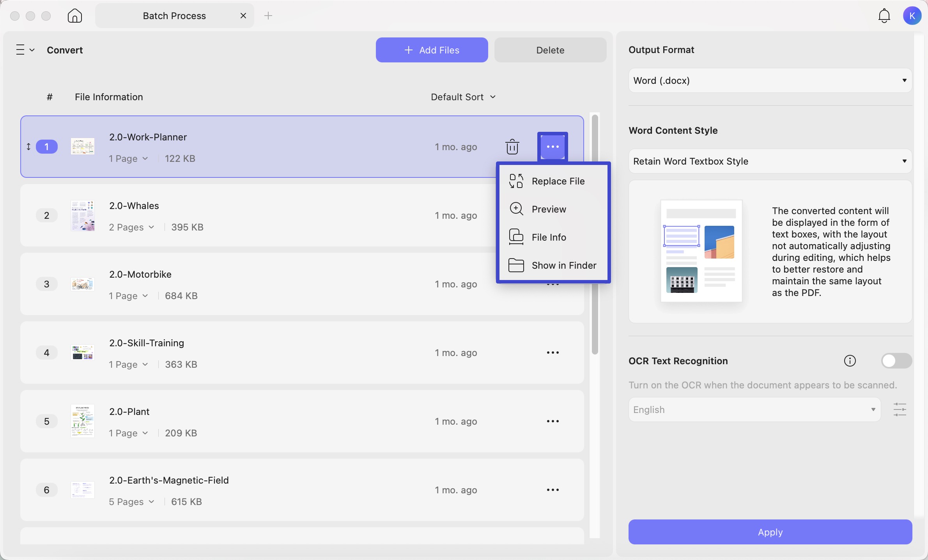928x560 pixels.
Task: Click the Apply button
Action: (770, 532)
